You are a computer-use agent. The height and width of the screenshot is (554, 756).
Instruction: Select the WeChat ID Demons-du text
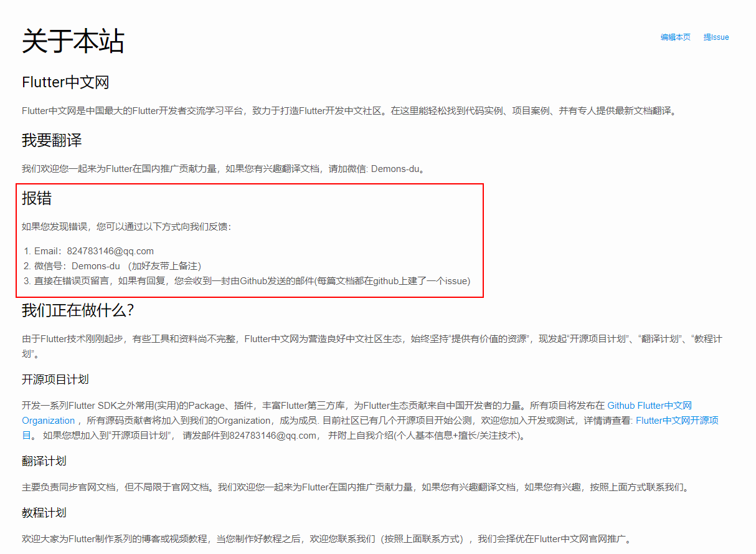tap(96, 265)
